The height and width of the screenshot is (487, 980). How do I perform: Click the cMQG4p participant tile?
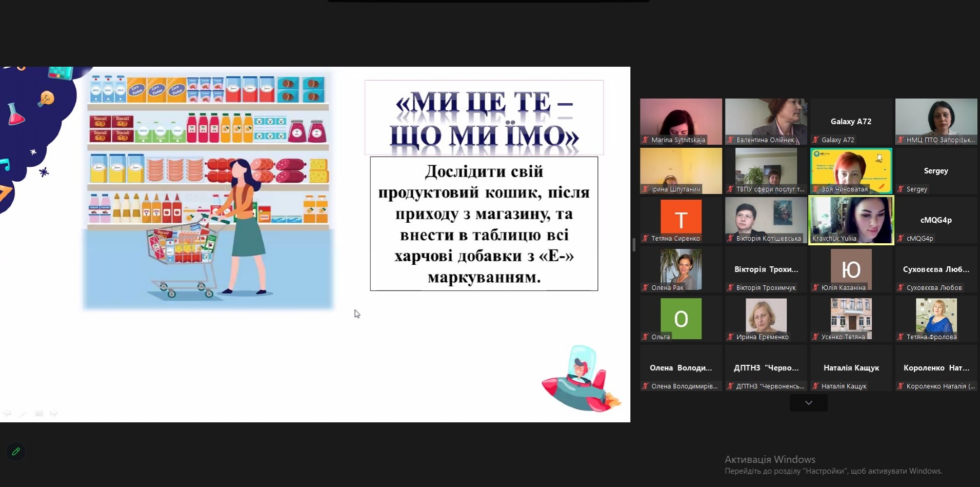(x=936, y=220)
